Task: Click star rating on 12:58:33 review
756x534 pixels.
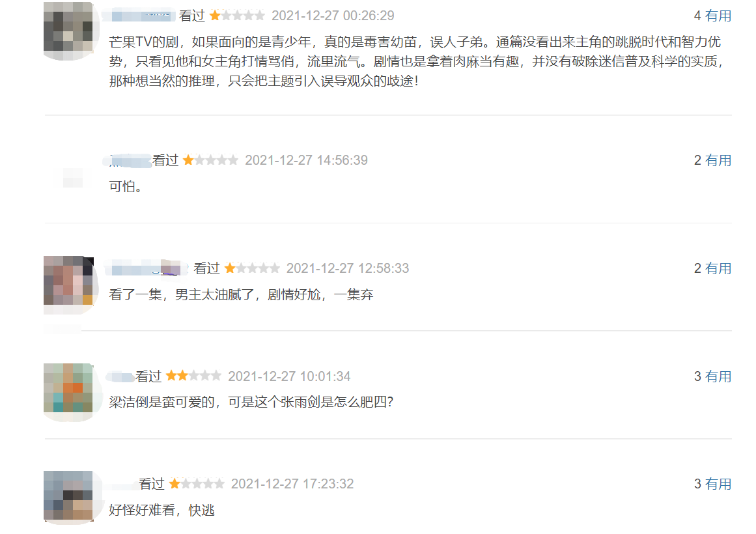Action: 252,269
